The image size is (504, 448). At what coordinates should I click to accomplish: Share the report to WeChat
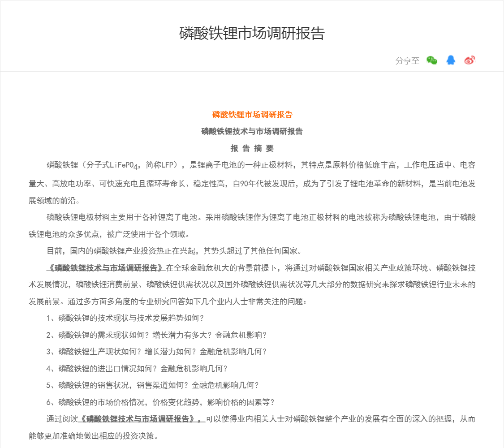pos(431,60)
